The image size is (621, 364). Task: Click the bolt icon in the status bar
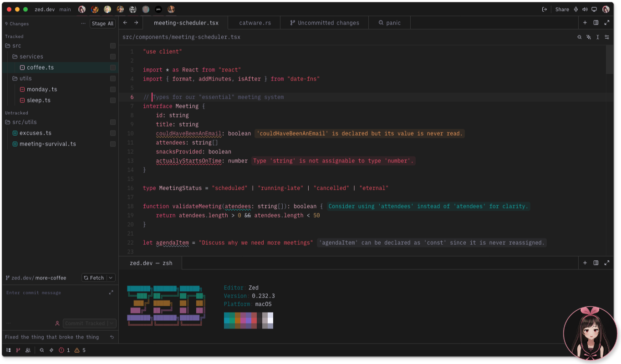[x=51, y=350]
